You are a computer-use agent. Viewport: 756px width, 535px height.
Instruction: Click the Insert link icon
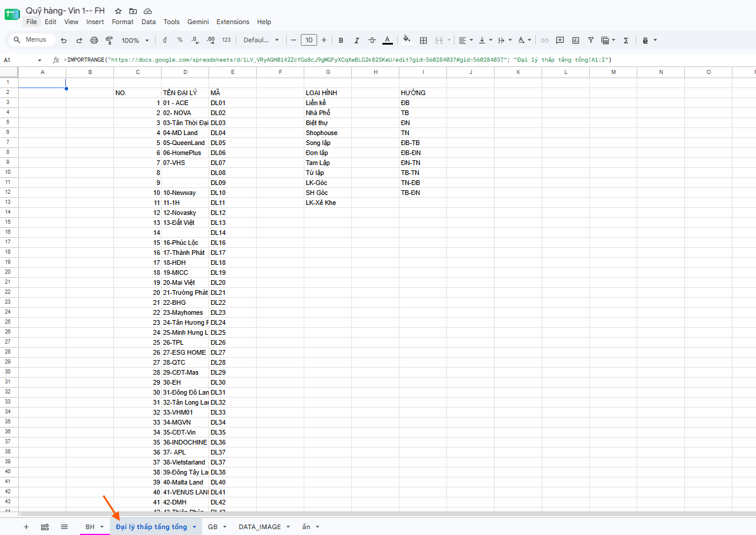coord(545,40)
